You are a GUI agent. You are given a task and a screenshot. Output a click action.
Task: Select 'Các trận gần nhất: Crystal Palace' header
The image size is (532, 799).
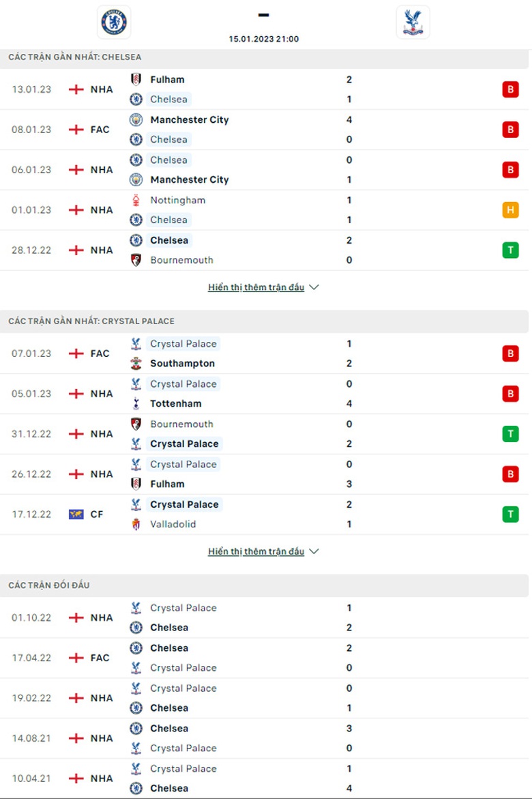91,321
